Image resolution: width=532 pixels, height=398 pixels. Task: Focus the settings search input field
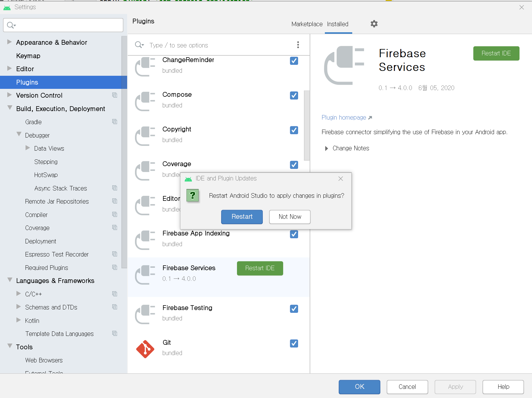63,25
